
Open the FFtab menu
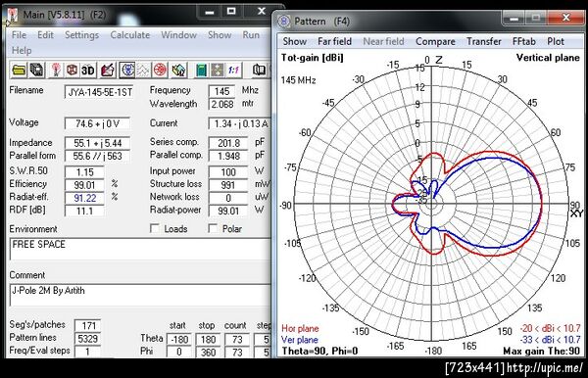(524, 41)
